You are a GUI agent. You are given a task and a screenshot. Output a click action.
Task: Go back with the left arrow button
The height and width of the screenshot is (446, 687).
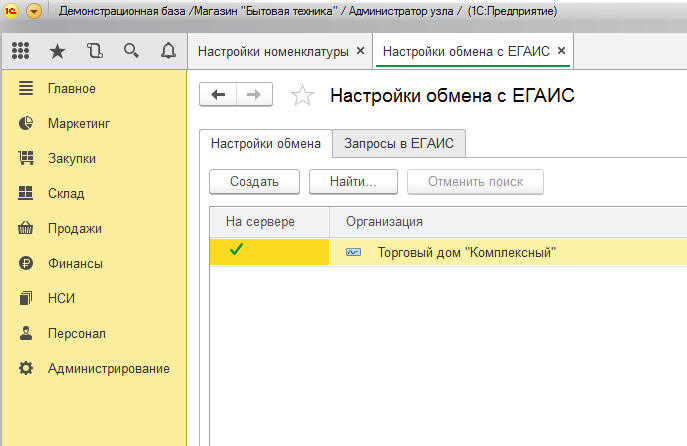click(218, 94)
